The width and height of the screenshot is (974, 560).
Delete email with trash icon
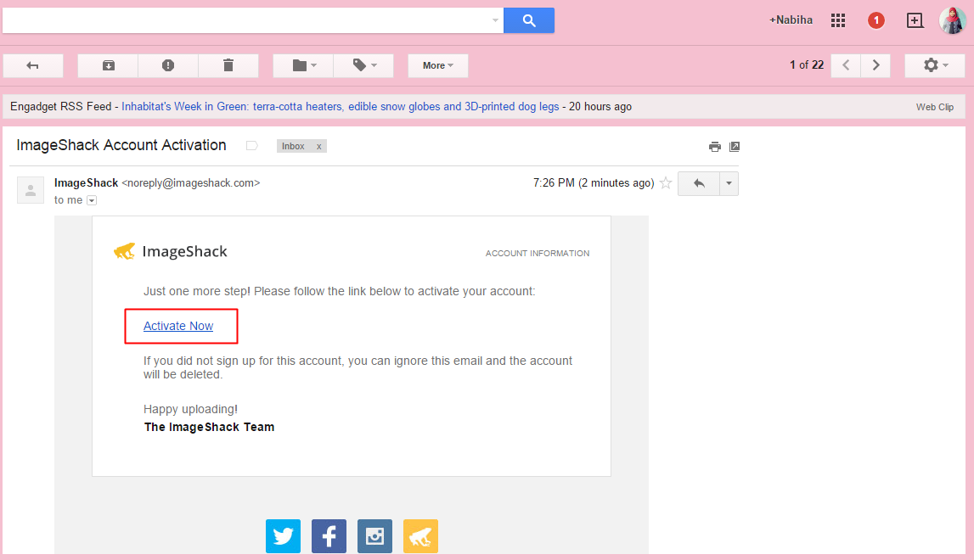[x=228, y=65]
